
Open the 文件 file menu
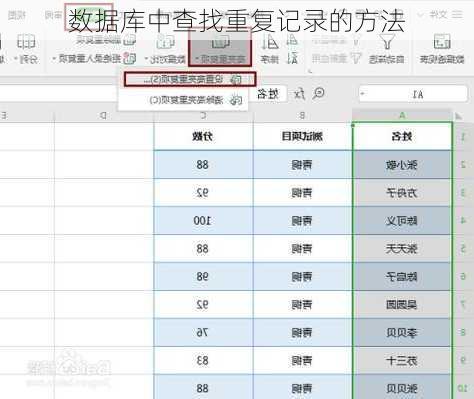tap(438, 14)
